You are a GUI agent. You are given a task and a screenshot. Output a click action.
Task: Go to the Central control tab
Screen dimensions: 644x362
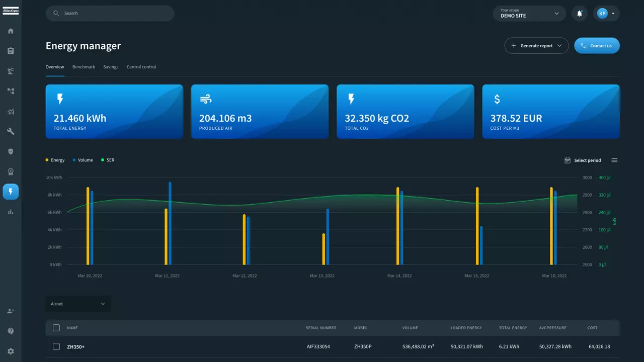click(x=141, y=67)
